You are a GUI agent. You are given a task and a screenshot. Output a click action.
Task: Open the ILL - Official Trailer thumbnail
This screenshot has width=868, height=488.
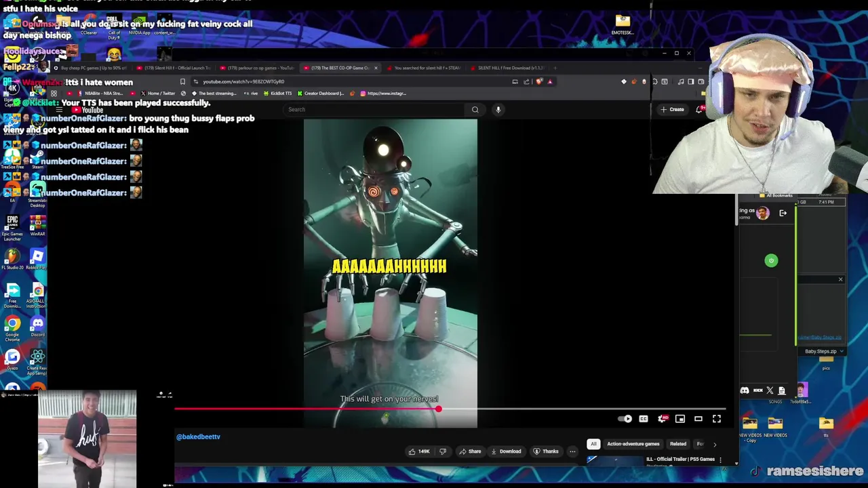tap(614, 460)
